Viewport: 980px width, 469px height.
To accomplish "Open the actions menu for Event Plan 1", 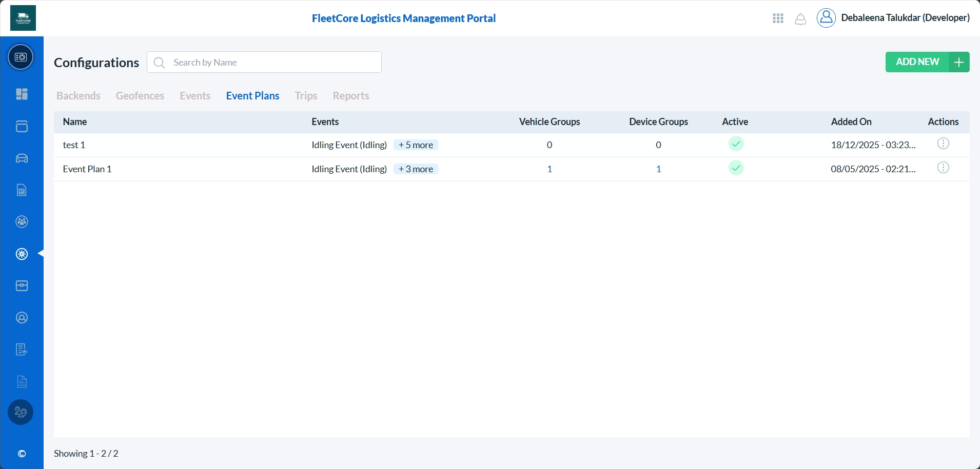I will 943,168.
